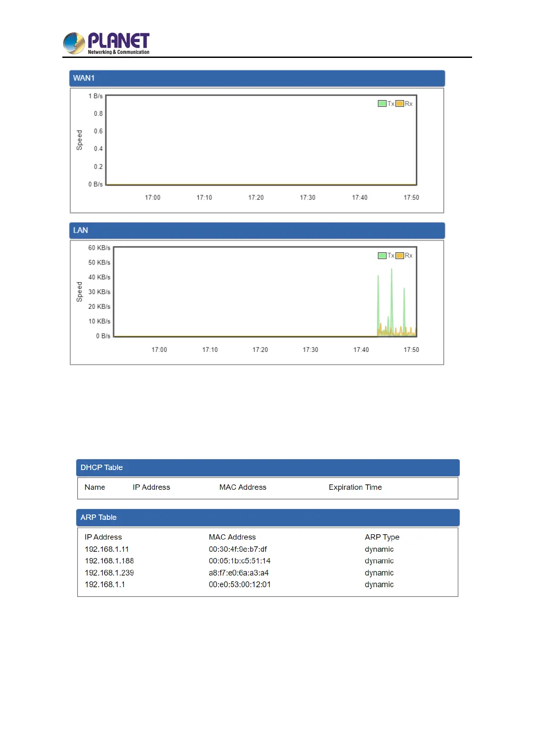Click the ARP Table header
Image resolution: width=534 pixels, height=756 pixels.
tap(268, 518)
